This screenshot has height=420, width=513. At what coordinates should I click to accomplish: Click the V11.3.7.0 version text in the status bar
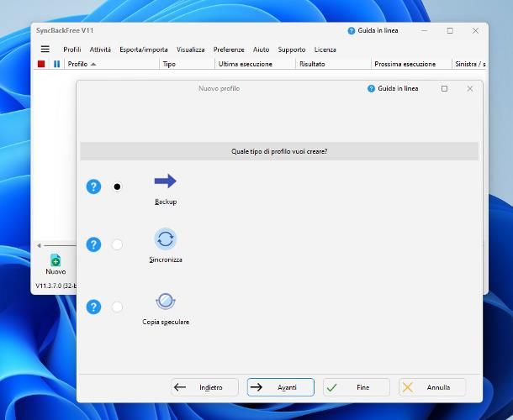[x=56, y=286]
